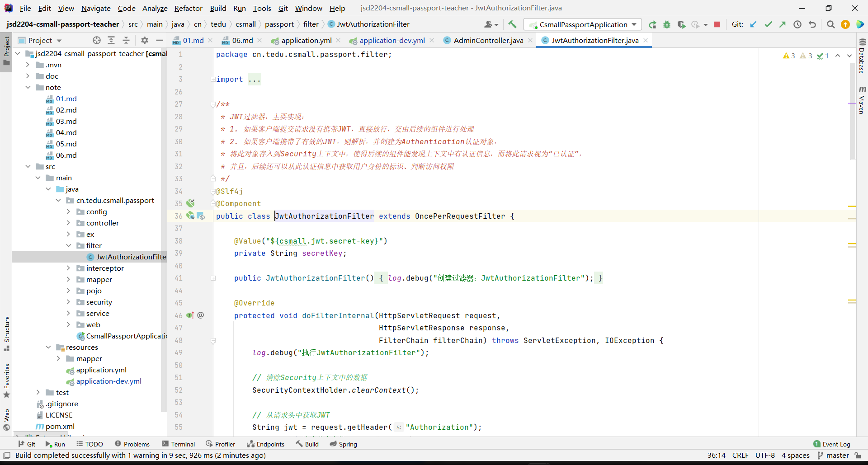This screenshot has width=868, height=465.
Task: Open the Endpoints tool window
Action: point(266,444)
